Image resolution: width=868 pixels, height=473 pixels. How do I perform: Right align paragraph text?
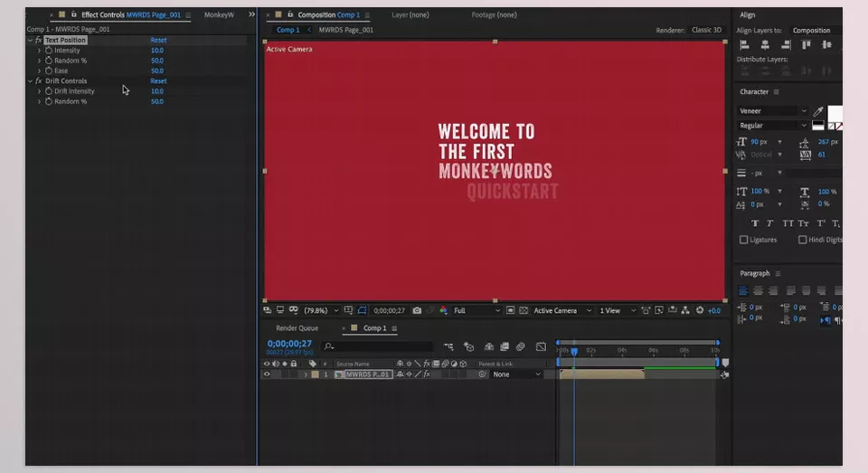click(773, 291)
